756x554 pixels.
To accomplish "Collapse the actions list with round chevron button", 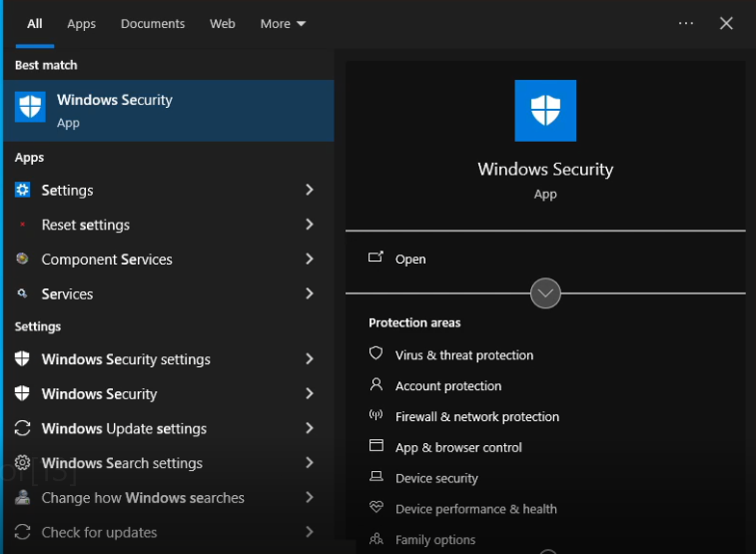I will coord(545,292).
